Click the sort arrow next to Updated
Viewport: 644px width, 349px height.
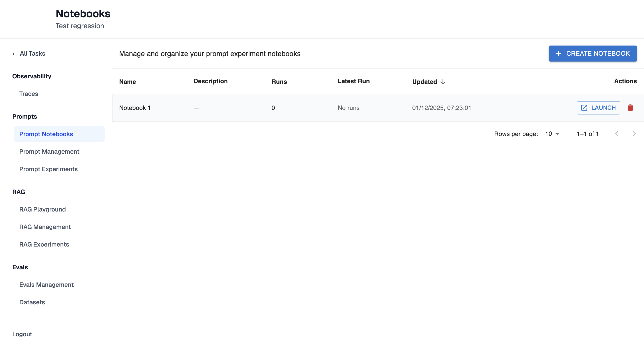pos(443,82)
